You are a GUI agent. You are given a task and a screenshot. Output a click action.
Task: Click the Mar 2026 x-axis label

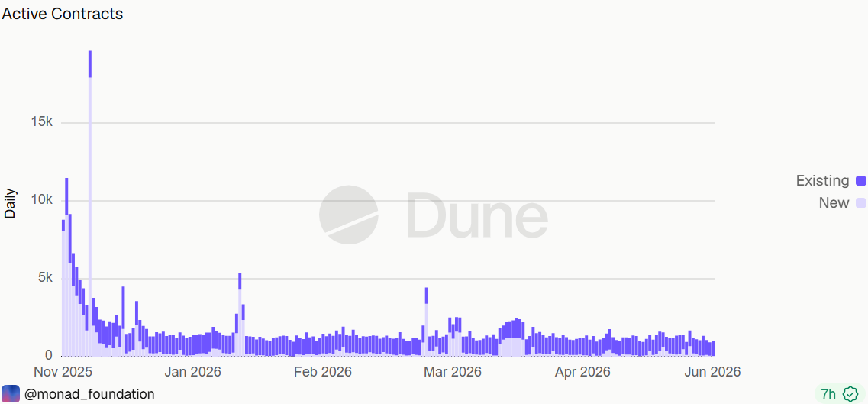pos(452,372)
